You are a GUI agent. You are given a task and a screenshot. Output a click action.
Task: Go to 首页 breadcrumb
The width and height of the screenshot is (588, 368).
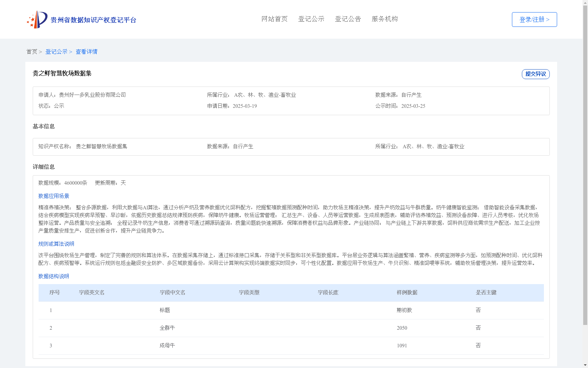(x=32, y=52)
